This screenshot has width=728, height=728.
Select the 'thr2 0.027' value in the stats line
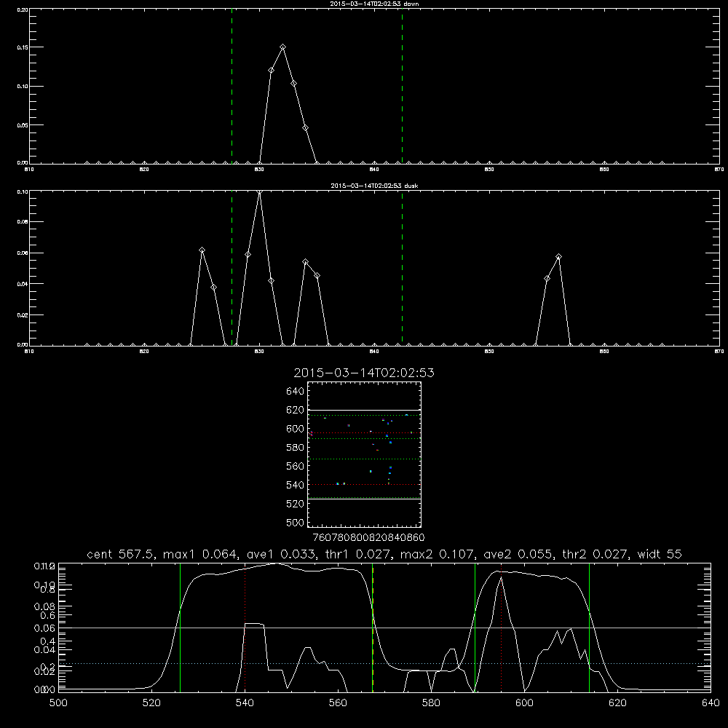(596, 554)
